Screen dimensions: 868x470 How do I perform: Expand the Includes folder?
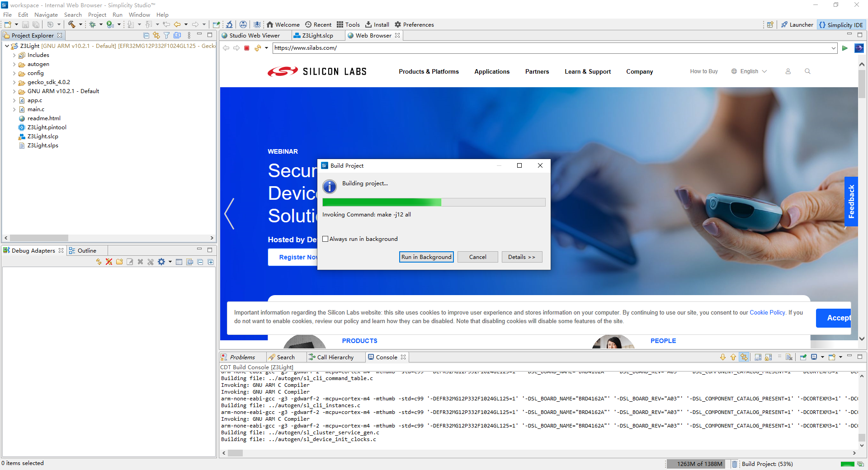coord(14,55)
